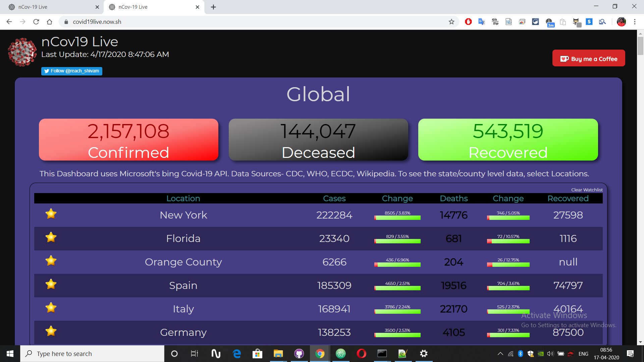644x362 pixels.
Task: Toggle watchlist star for New York
Action: pos(51,214)
